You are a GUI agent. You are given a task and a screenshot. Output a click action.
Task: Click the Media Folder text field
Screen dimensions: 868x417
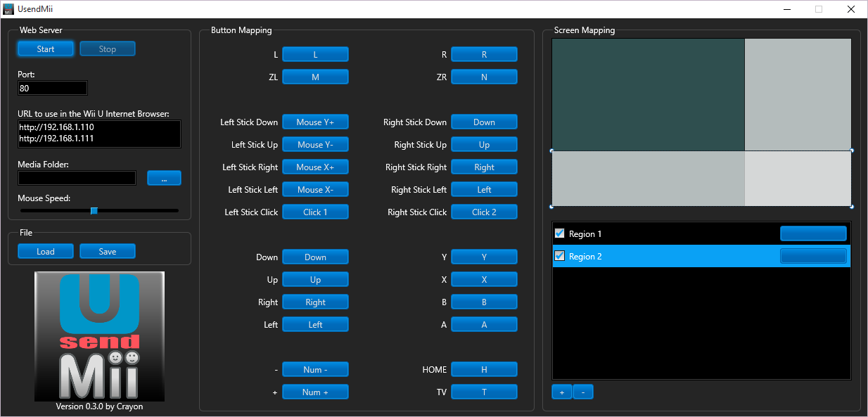point(77,179)
